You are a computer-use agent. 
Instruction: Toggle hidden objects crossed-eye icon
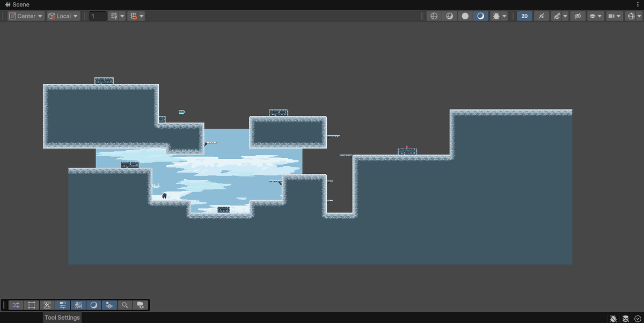578,16
